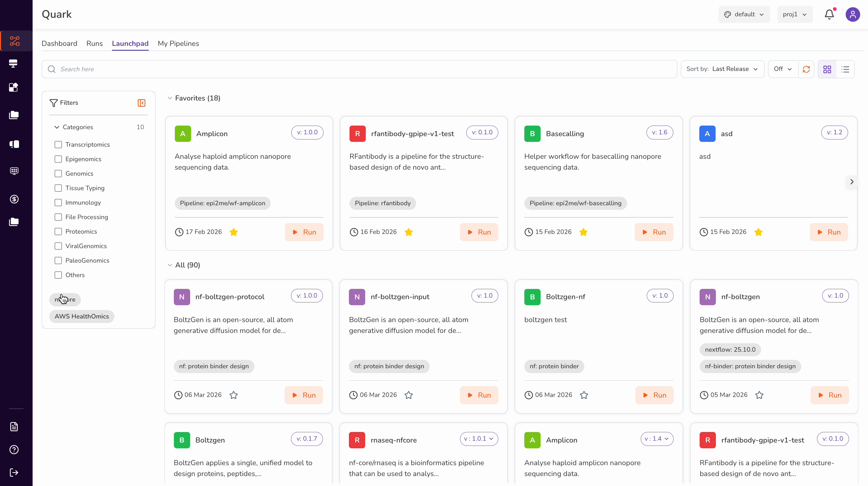Switch to list view layout

tap(845, 69)
